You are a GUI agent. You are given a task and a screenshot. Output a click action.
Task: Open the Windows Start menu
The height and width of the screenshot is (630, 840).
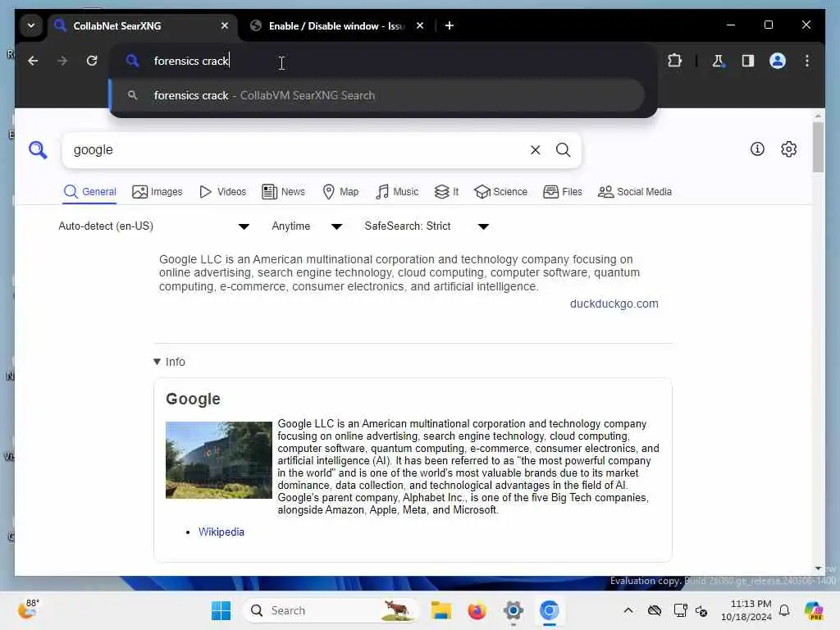tap(221, 610)
